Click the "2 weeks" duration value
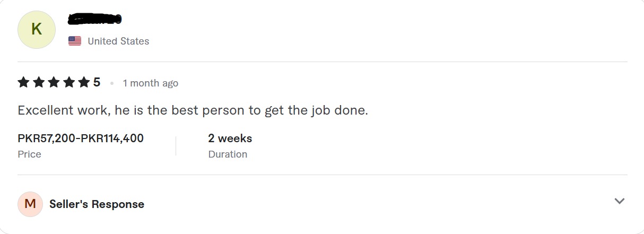Image resolution: width=644 pixels, height=234 pixels. point(230,138)
